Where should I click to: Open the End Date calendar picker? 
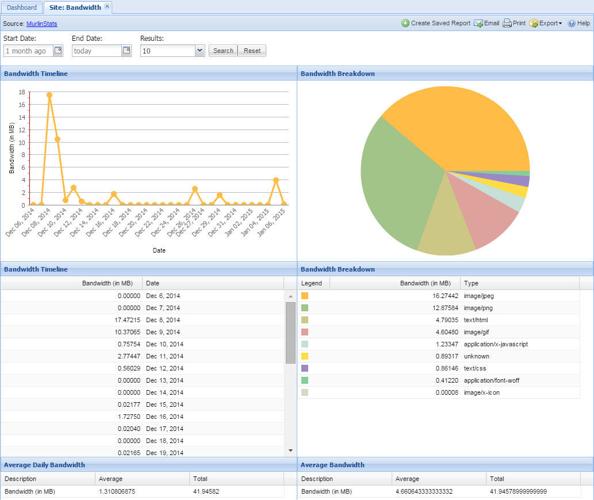127,50
